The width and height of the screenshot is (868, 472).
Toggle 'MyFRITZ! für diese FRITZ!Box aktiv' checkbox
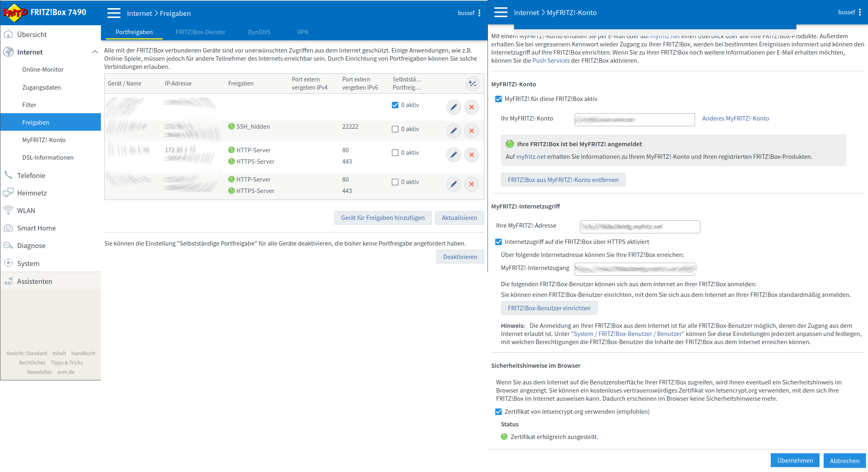(x=498, y=99)
